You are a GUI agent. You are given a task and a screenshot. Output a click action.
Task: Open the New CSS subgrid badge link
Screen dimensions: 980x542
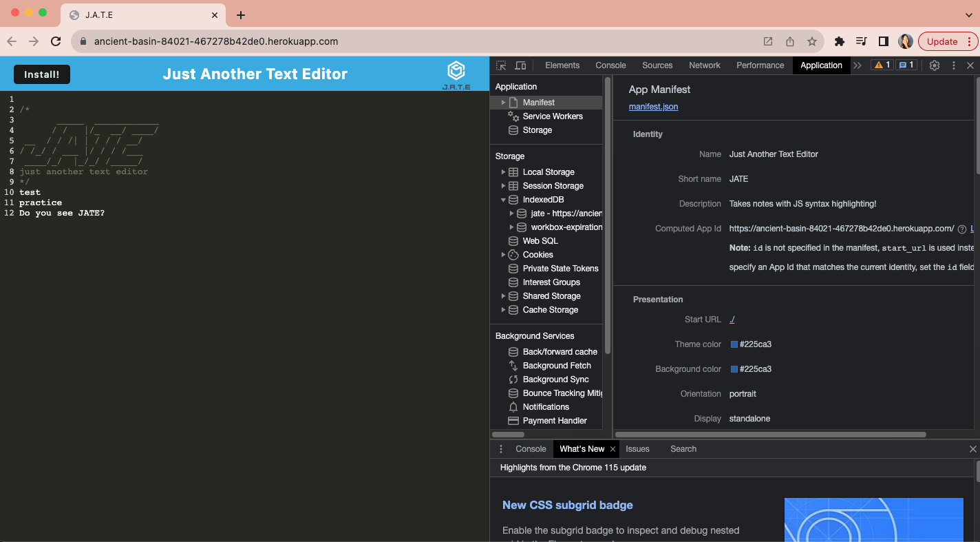point(568,505)
